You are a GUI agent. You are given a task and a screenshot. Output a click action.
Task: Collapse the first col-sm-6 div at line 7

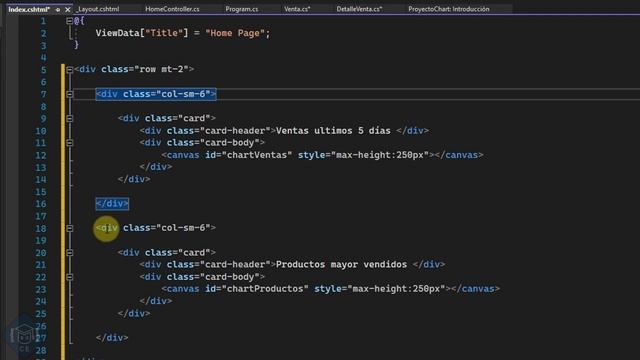[x=69, y=94]
